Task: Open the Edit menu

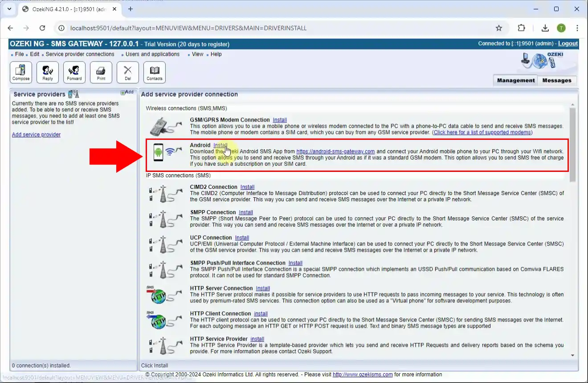Action: click(x=35, y=54)
